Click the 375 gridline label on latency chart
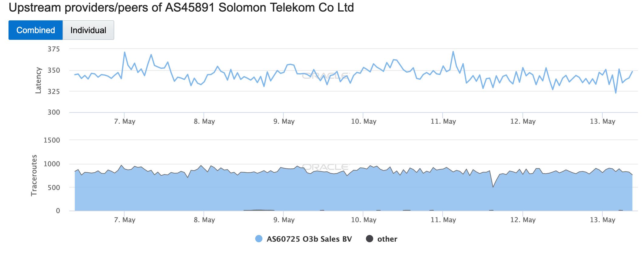This screenshot has height=255, width=644. 54,49
